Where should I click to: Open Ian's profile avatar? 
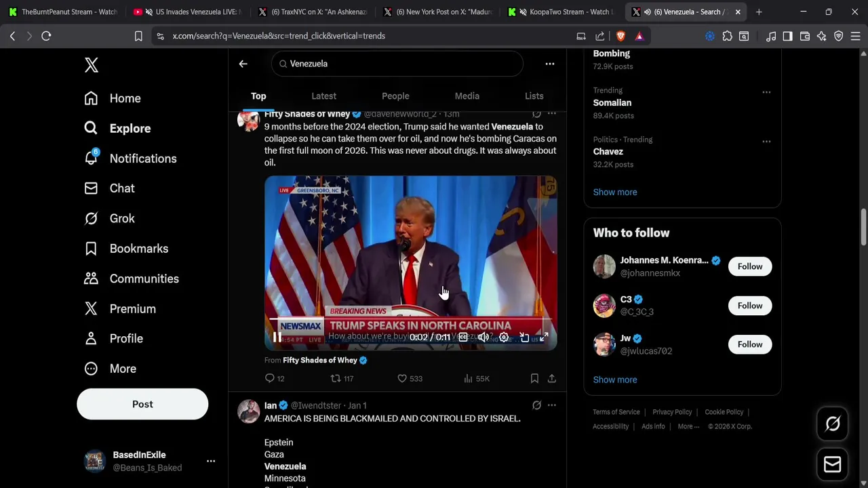[x=249, y=411]
